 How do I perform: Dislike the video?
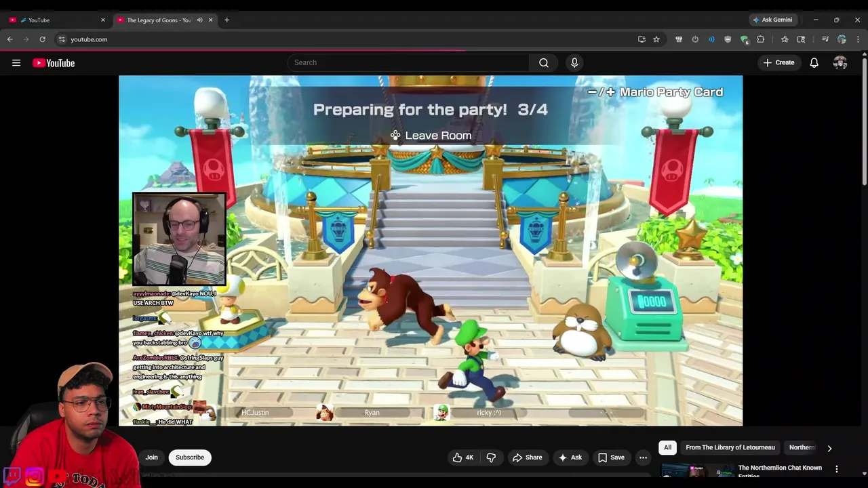pos(491,457)
